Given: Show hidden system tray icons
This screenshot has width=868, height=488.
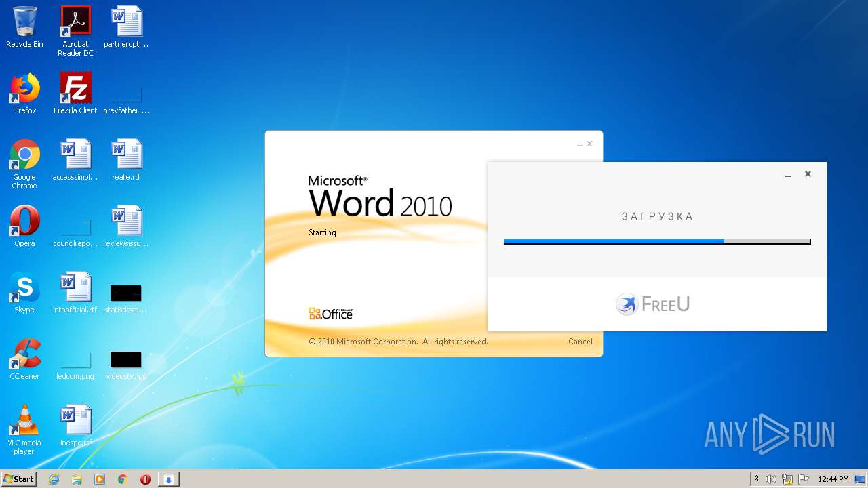Looking at the screenshot, I should [757, 479].
